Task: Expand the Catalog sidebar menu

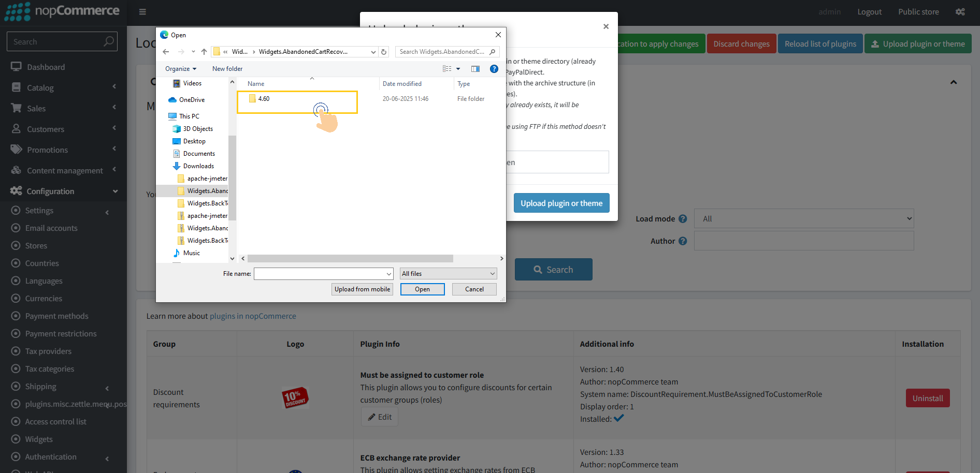Action: pyautogui.click(x=63, y=88)
